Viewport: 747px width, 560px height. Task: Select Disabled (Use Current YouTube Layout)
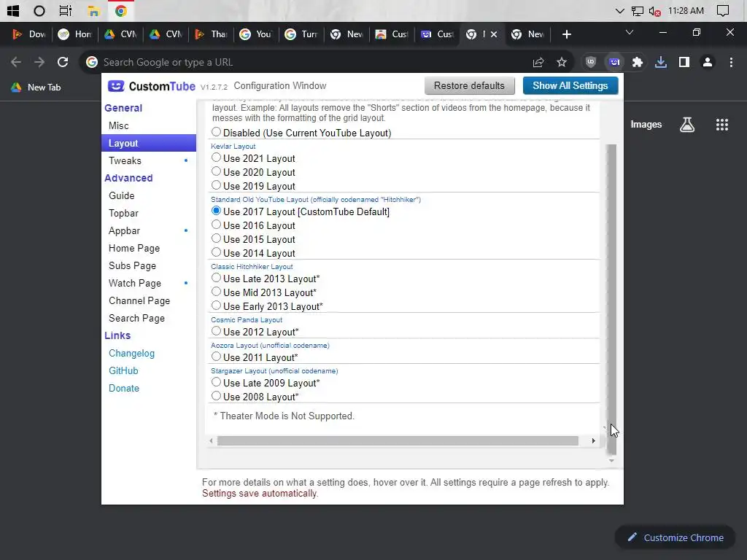216,132
